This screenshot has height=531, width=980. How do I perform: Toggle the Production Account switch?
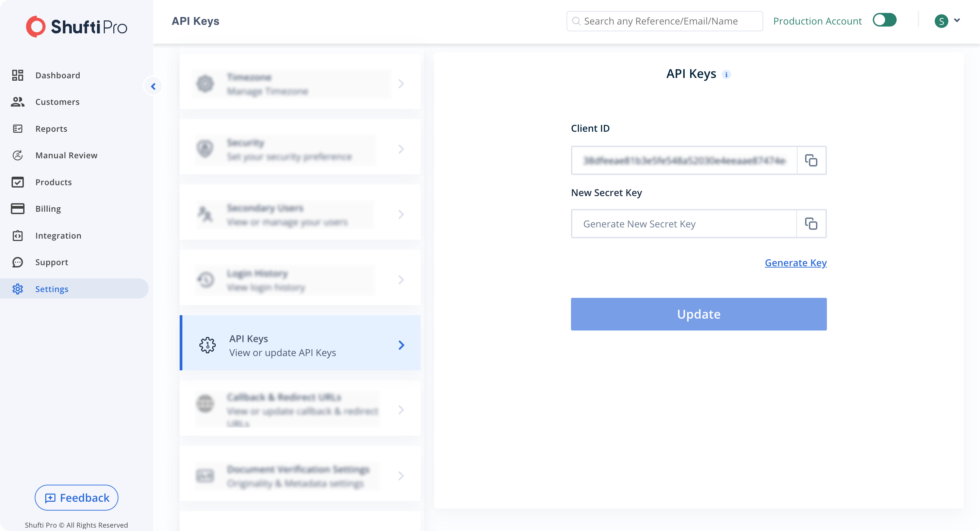(x=884, y=20)
